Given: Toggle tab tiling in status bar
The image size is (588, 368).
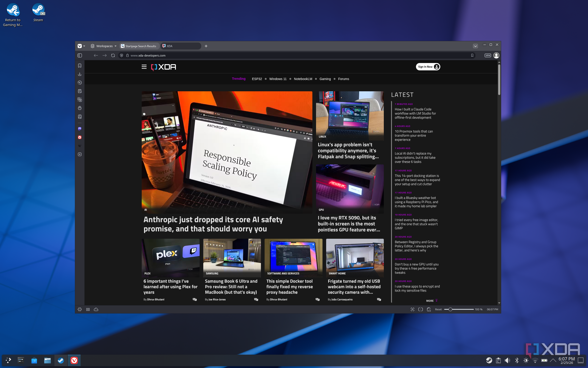Looking at the screenshot, I should click(x=88, y=309).
